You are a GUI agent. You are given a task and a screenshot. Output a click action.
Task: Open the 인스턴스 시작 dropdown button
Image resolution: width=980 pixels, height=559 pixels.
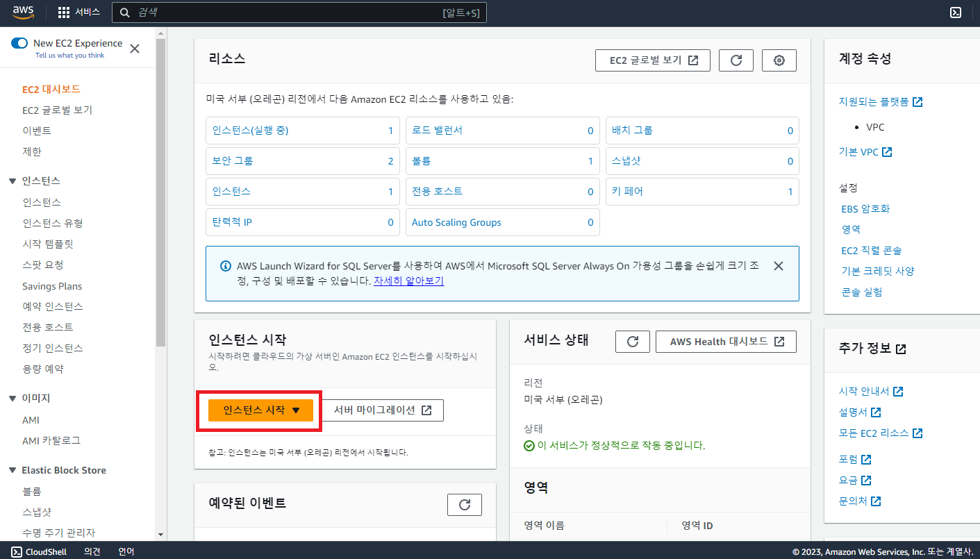click(x=260, y=410)
